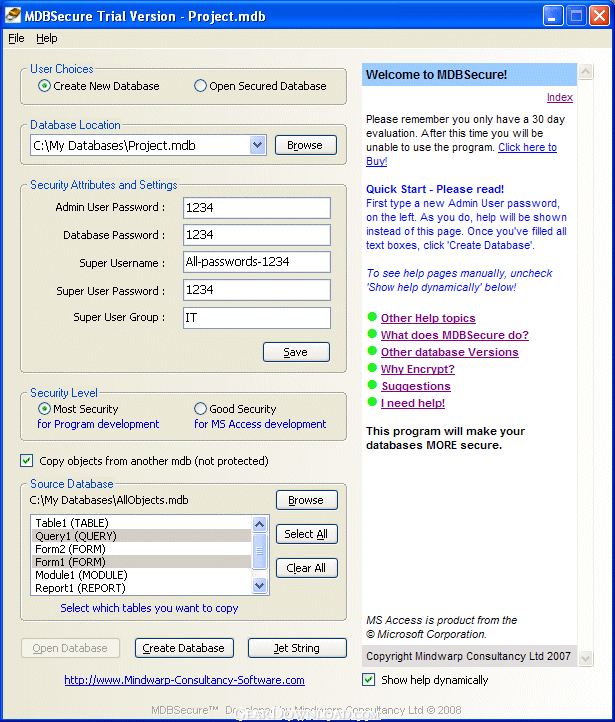Image resolution: width=615 pixels, height=722 pixels.
Task: Click green bullet beside Why Encrypt?
Action: coord(372,367)
